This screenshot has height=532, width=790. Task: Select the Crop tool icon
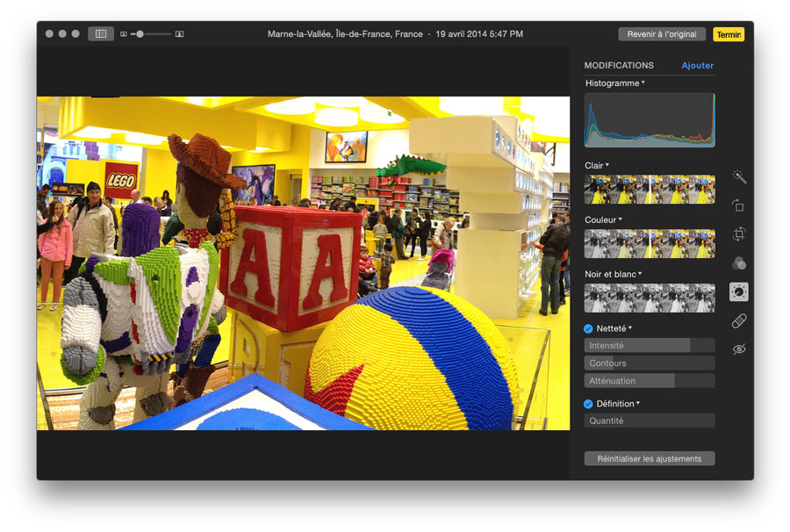pyautogui.click(x=739, y=234)
